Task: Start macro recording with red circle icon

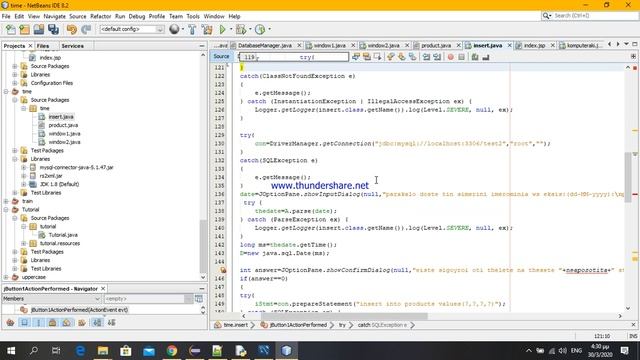Action: coord(451,57)
